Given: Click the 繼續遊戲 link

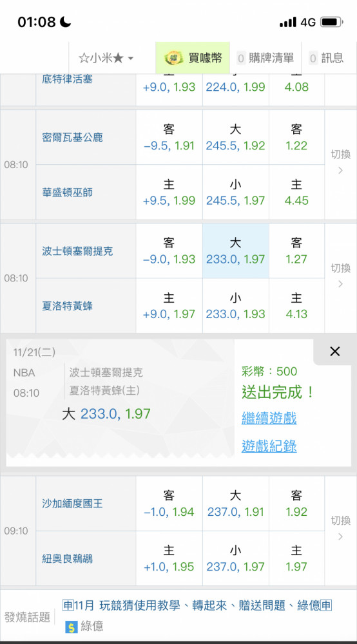Looking at the screenshot, I should (269, 419).
